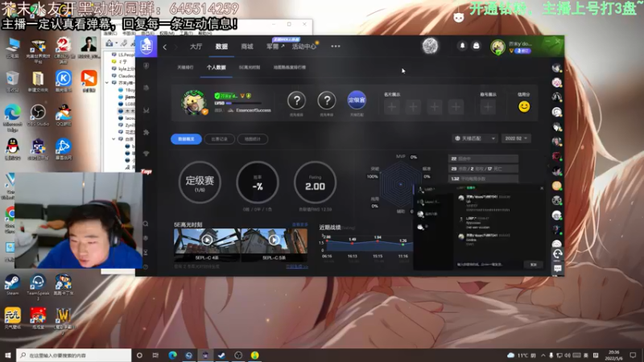Click the 11:16 data point on 近期战绩 chart
This screenshot has width=644, height=362.
tap(403, 245)
